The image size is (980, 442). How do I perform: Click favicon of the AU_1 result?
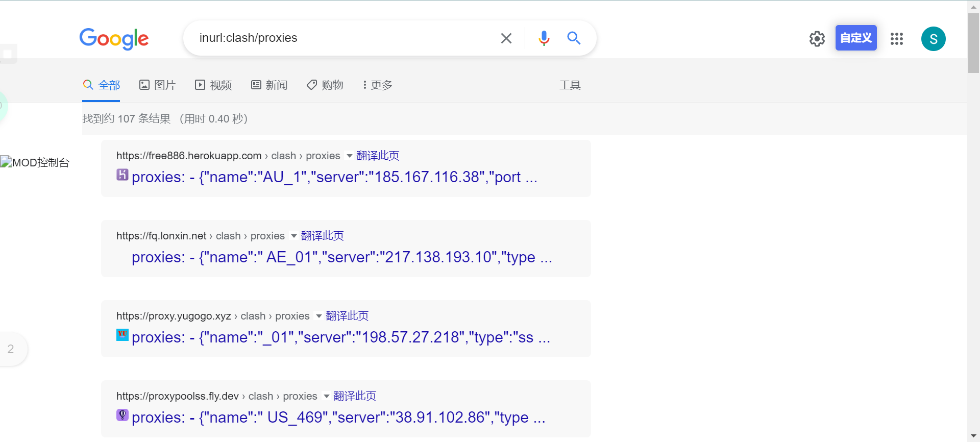pyautogui.click(x=122, y=175)
